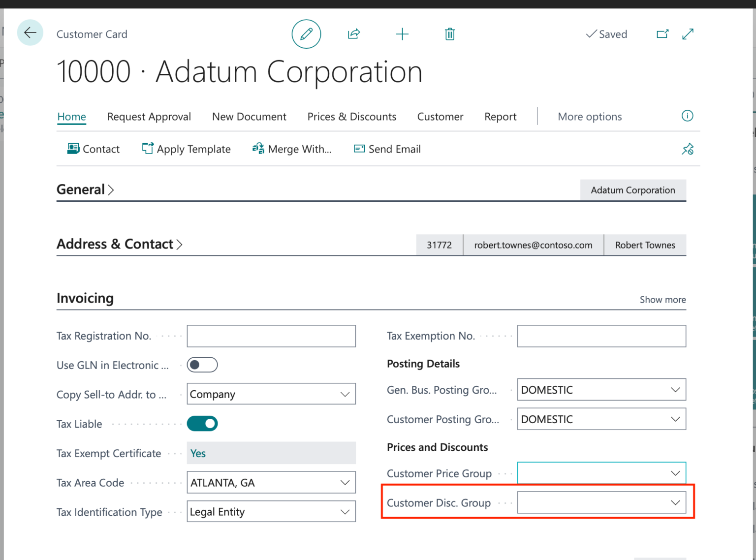Screen dimensions: 756x560
Task: Open the Tax Area Code dropdown
Action: tap(345, 482)
